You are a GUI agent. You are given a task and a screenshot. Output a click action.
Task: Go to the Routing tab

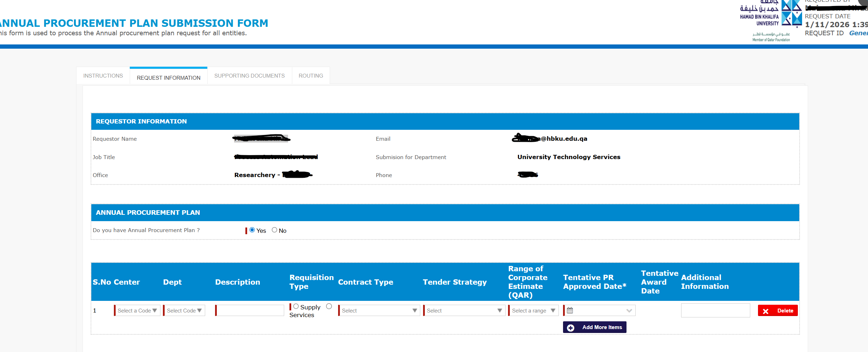coord(311,76)
